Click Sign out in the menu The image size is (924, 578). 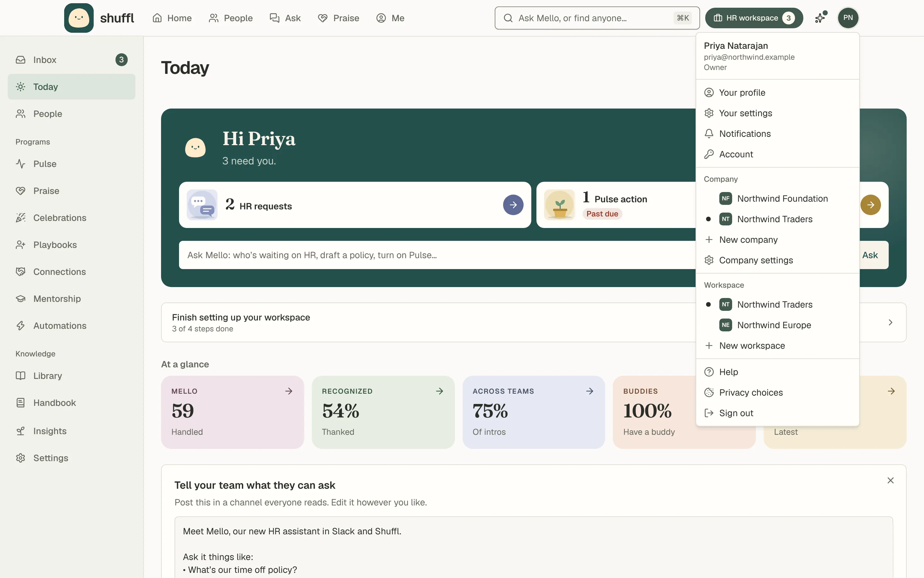pyautogui.click(x=777, y=413)
